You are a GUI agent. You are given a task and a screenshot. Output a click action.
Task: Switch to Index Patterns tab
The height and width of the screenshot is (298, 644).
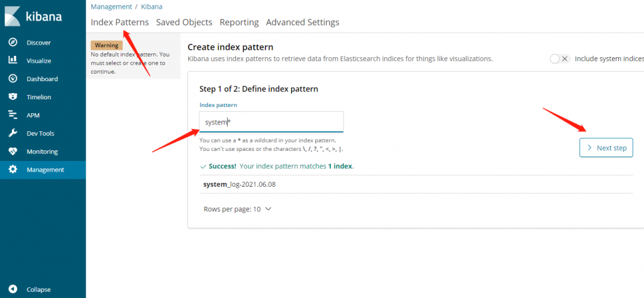pyautogui.click(x=119, y=22)
